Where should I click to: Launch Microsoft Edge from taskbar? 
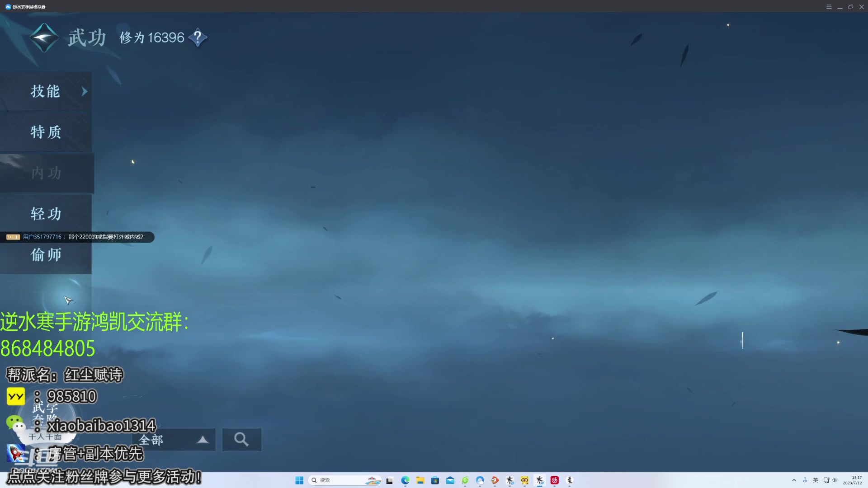405,480
